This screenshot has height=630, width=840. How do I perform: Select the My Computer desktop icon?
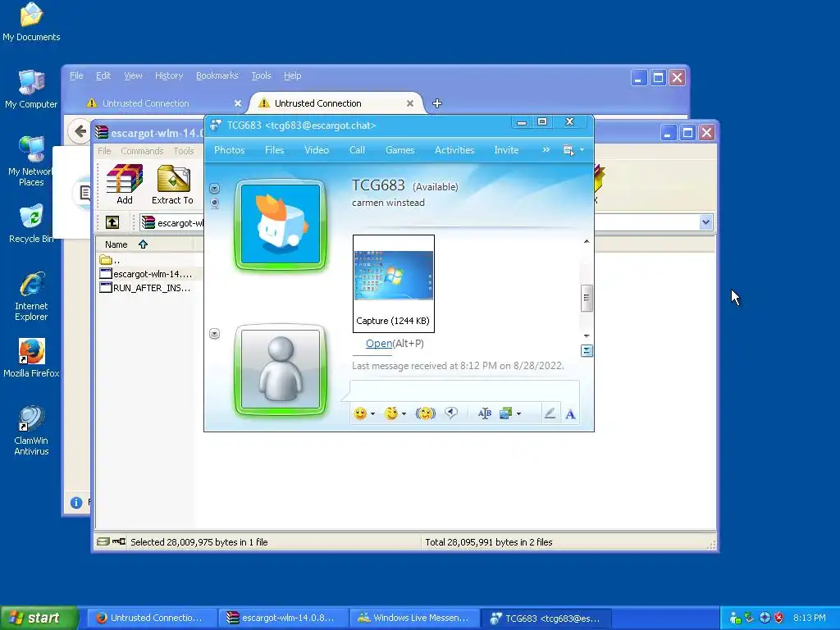31,89
